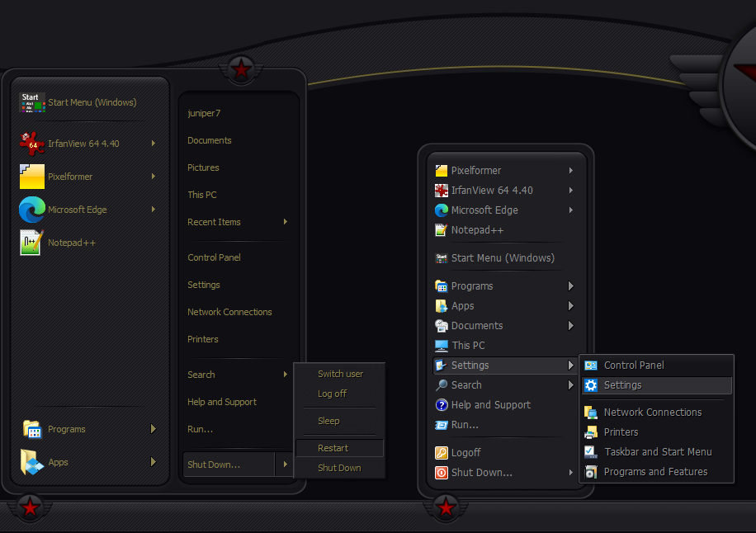Click the large Microsoft Edge icon in two-column menu
756x533 pixels.
31,210
